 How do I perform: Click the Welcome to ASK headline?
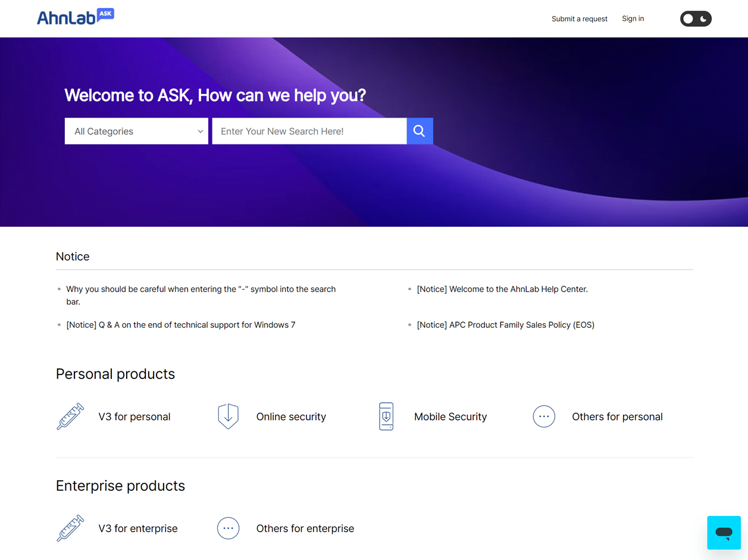[215, 95]
